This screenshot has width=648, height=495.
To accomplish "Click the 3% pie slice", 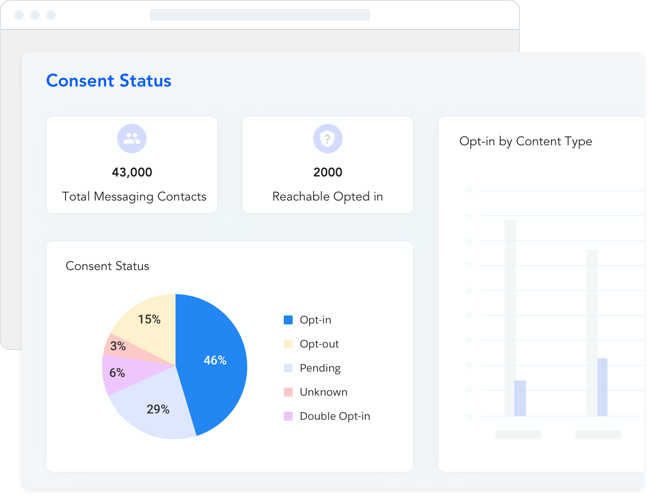I will 118,346.
